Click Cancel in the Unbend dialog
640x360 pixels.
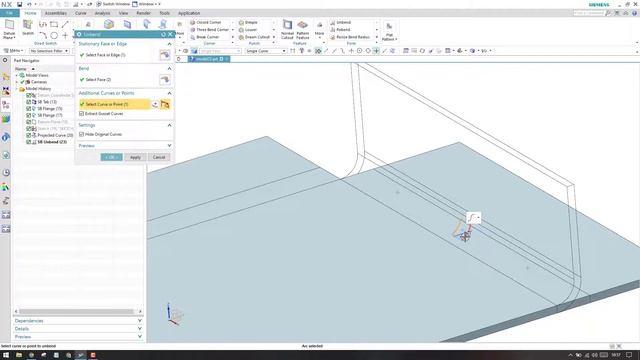pyautogui.click(x=159, y=157)
